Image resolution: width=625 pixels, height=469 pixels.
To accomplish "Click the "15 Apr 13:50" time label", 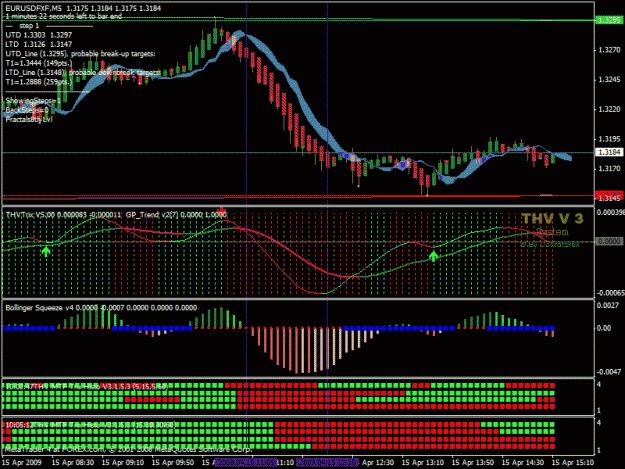I will click(473, 463).
